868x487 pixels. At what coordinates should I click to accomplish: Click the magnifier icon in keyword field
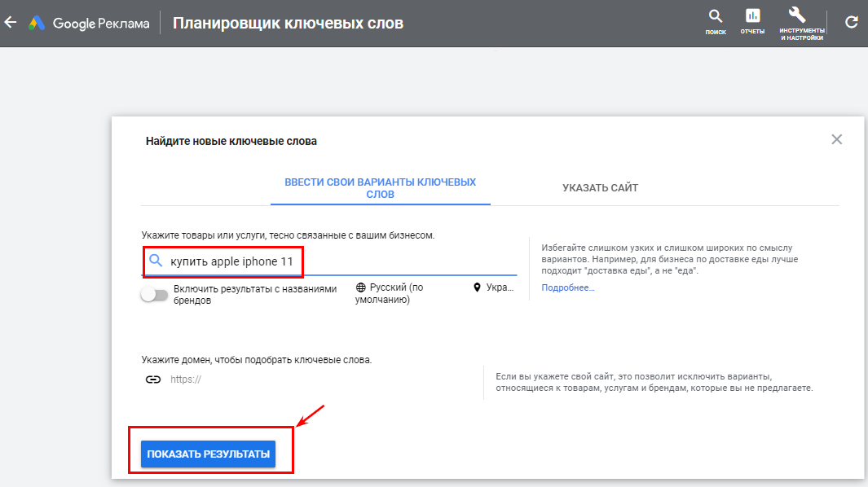pos(156,261)
